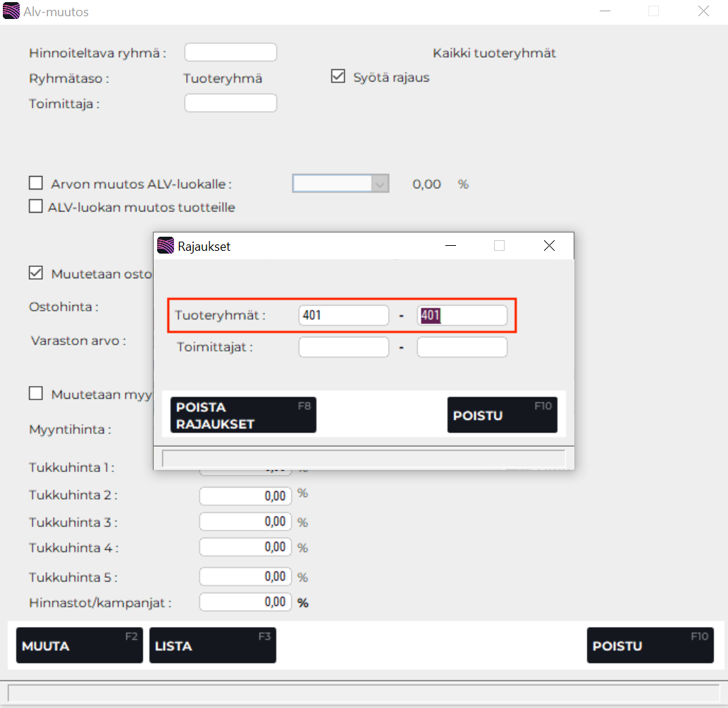
Task: Minimize the Rajaukset dialog
Action: point(450,246)
